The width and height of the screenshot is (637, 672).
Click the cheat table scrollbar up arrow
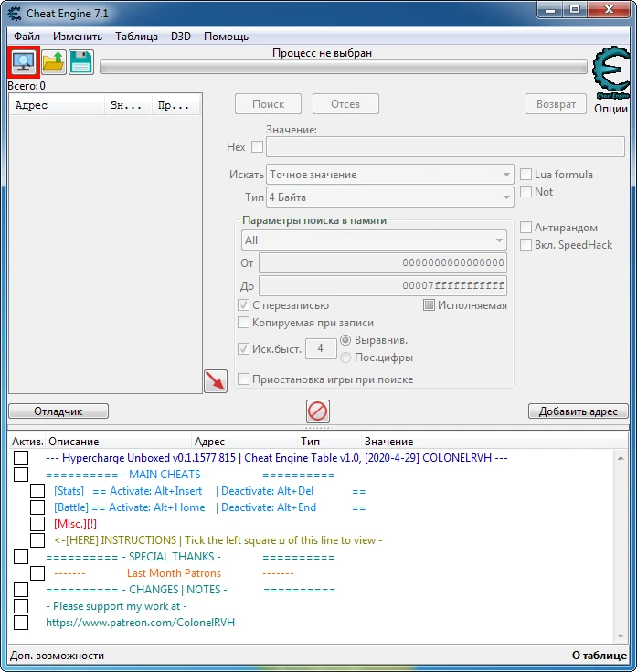621,458
